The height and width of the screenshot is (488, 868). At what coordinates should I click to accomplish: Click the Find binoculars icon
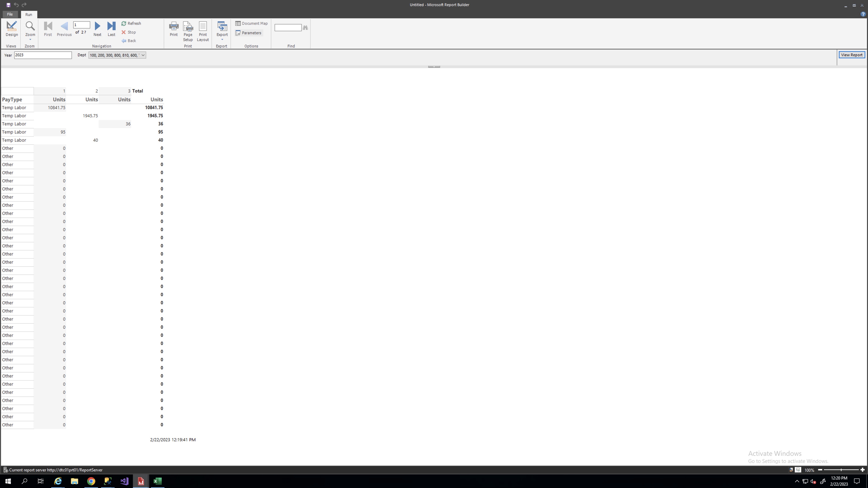[305, 28]
